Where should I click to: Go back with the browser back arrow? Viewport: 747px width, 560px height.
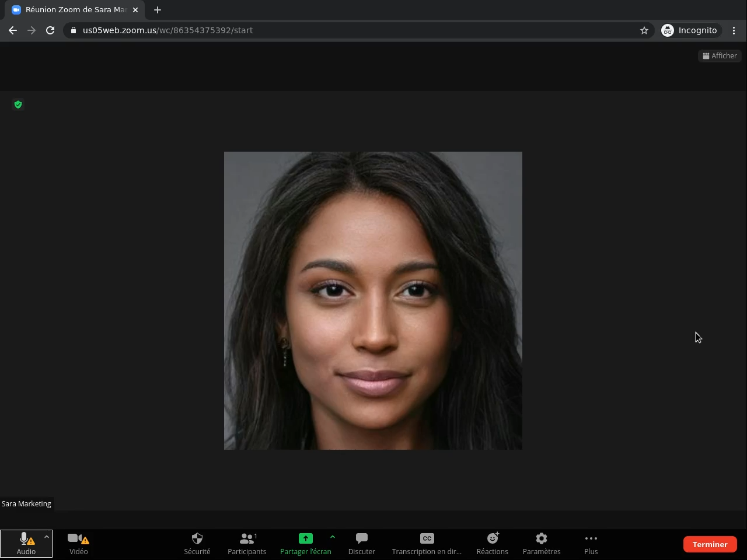coord(13,30)
